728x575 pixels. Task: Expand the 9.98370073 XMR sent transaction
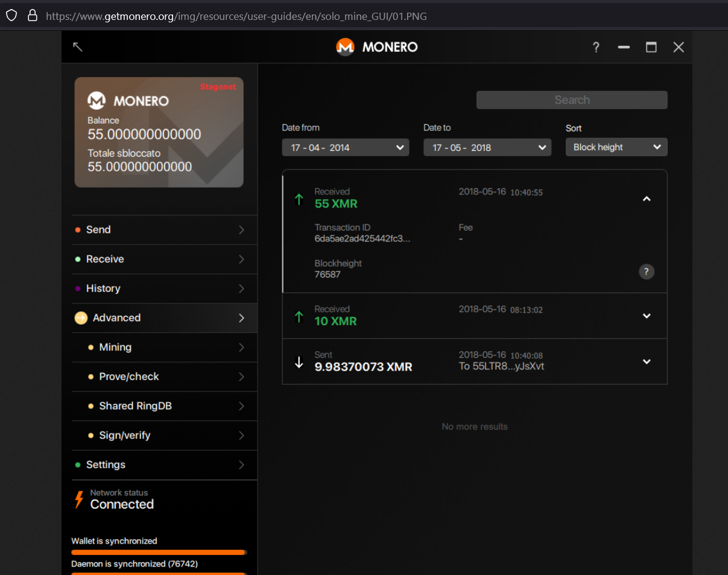tap(646, 361)
